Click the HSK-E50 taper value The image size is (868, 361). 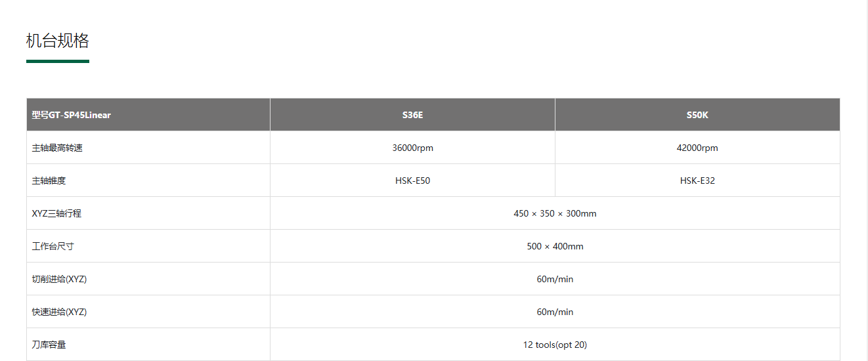coord(412,180)
